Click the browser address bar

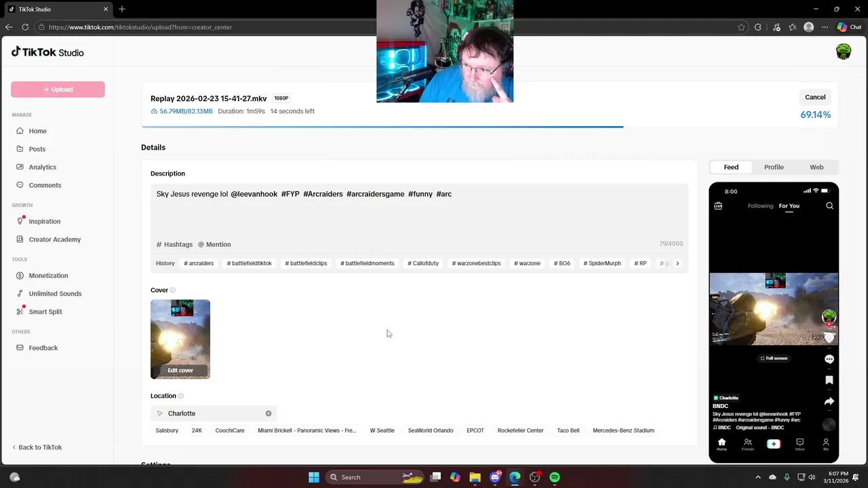387,27
